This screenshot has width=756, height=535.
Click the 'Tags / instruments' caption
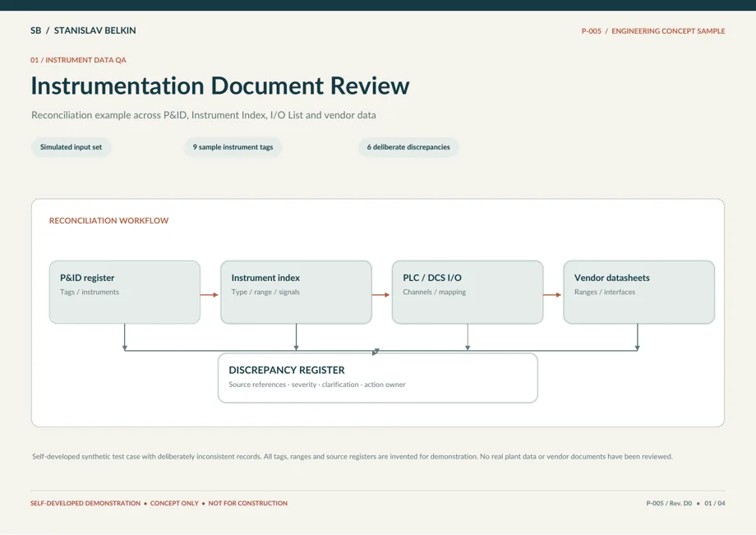coord(90,292)
